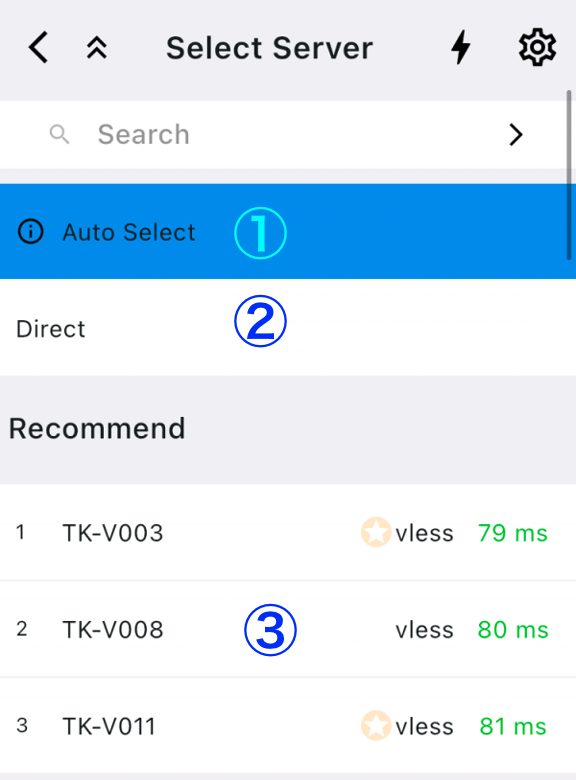Screen dimensions: 576x780
Task: Click the vertical scrollbar thumb
Action: [x=569, y=175]
